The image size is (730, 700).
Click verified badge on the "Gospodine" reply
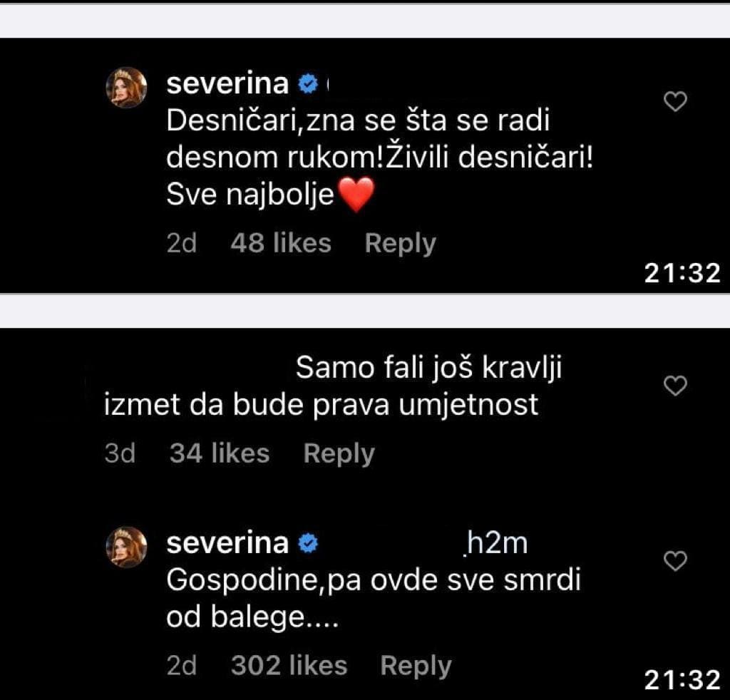(307, 544)
